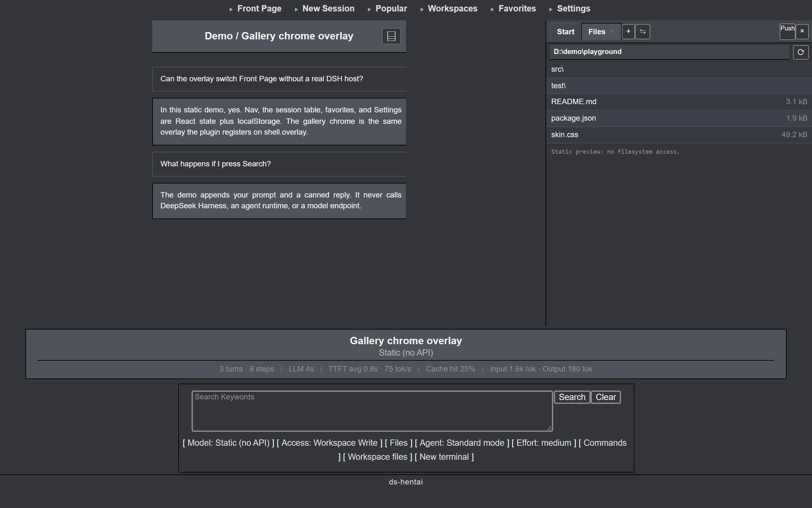Viewport: 812px width, 508px height.
Task: Open Favorites in the top navigation
Action: pyautogui.click(x=517, y=8)
